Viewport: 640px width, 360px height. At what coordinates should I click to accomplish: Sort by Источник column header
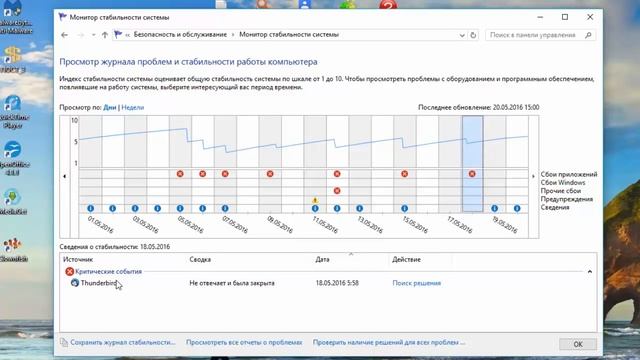click(78, 260)
